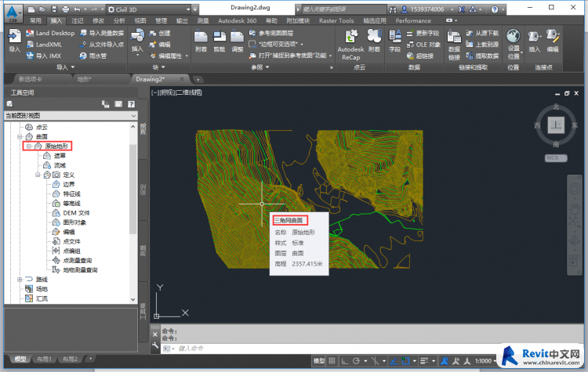This screenshot has height=372, width=588.
Task: Toggle the 模型 model space button in status bar
Action: [x=319, y=361]
